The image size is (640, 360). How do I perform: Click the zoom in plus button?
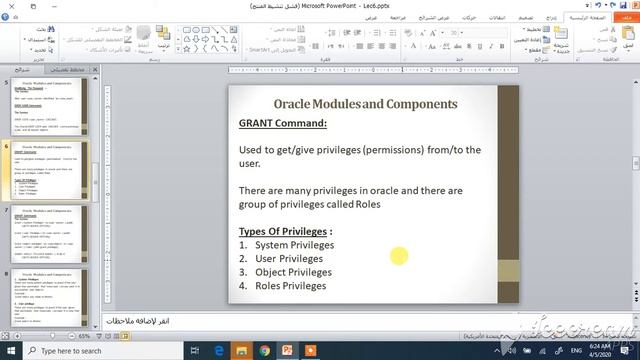pos(17,336)
